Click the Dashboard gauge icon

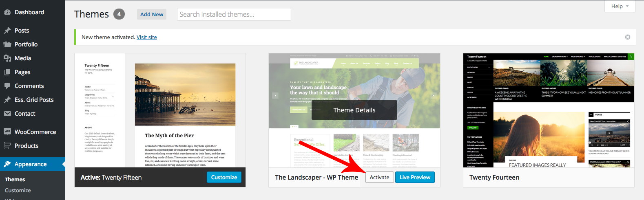pyautogui.click(x=7, y=12)
